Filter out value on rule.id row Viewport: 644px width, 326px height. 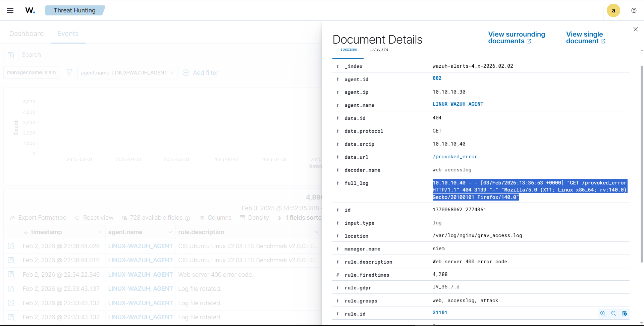pyautogui.click(x=613, y=313)
